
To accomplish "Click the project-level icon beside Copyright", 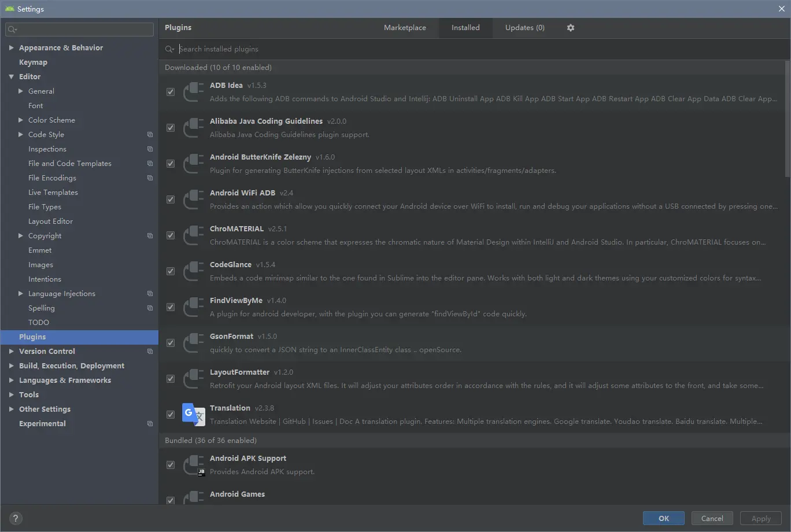I will (x=150, y=236).
